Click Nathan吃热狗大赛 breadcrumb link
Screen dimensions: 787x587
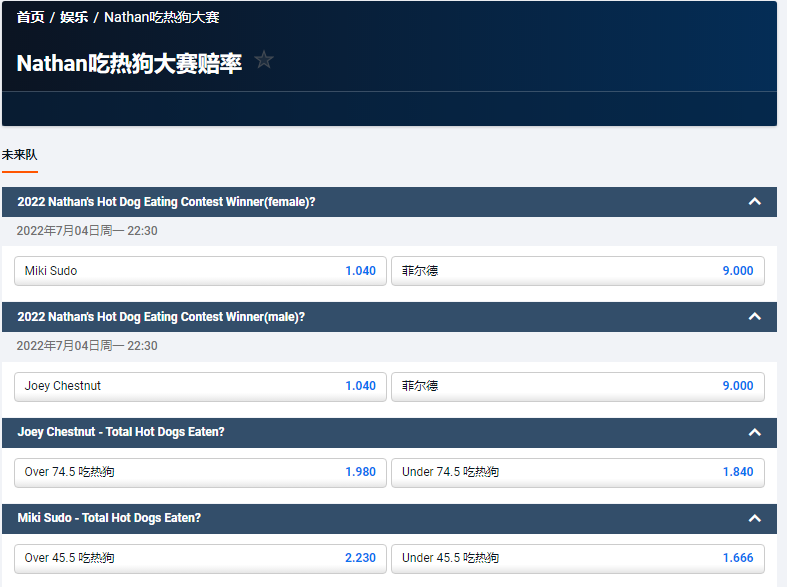coord(161,17)
